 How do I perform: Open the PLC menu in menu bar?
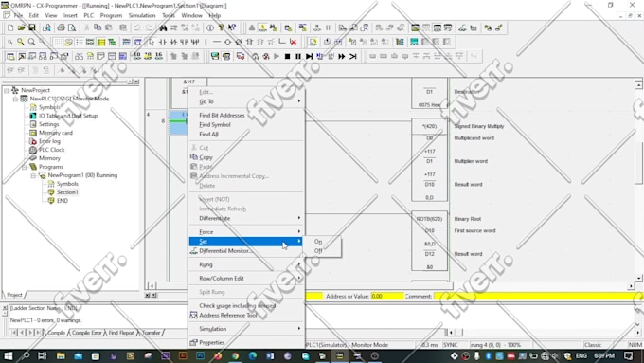pyautogui.click(x=89, y=15)
